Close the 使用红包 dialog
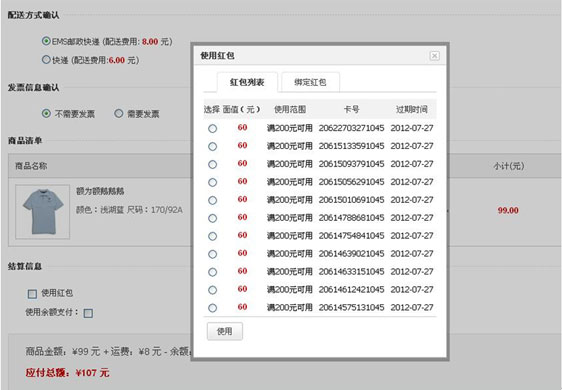 434,56
